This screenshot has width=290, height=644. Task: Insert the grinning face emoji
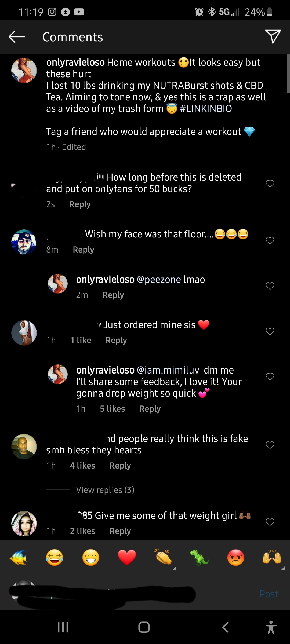[91, 557]
